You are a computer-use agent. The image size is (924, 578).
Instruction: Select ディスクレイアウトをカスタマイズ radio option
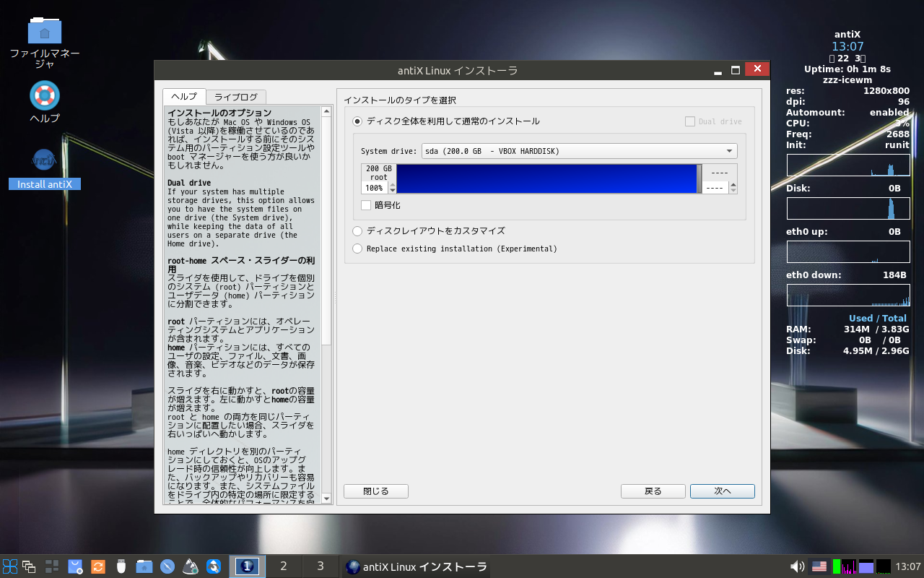click(357, 231)
